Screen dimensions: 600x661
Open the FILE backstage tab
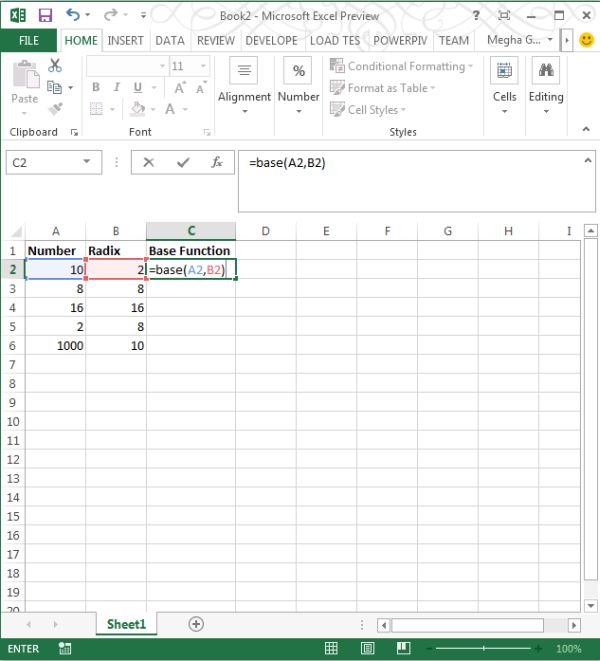[x=29, y=40]
